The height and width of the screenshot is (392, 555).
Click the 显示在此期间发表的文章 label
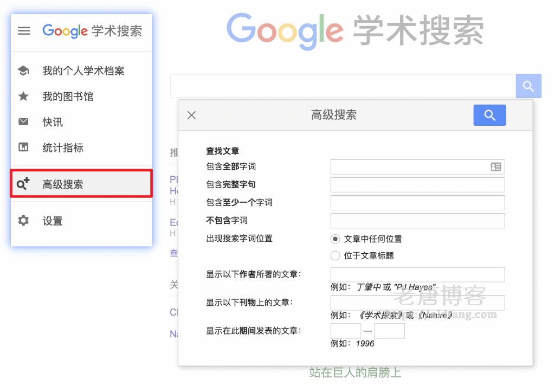tap(254, 331)
